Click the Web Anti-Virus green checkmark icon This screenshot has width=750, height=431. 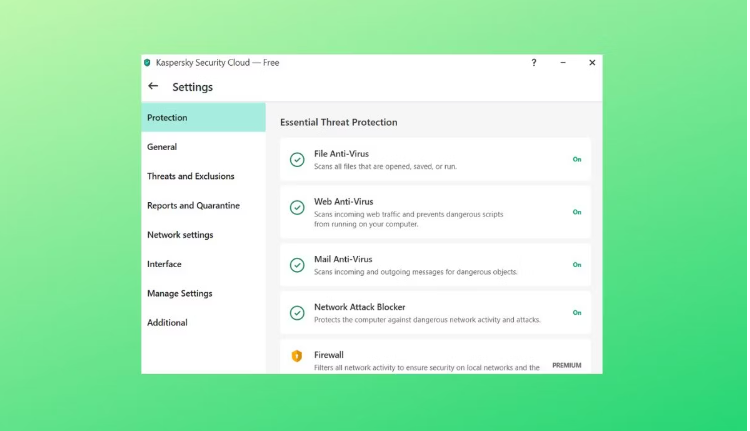click(x=297, y=207)
